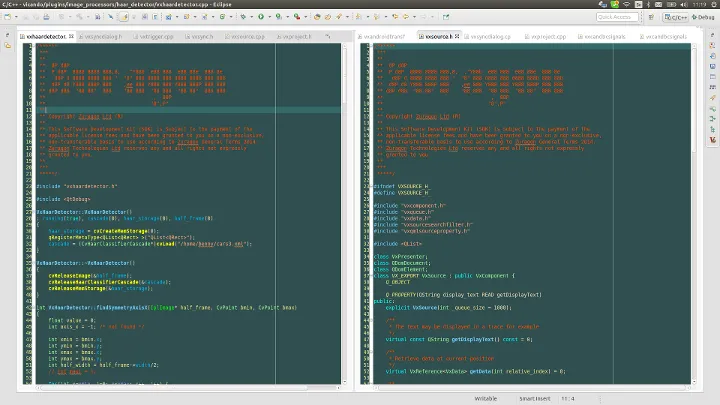Click the Quick Access search field
This screenshot has height=405, width=720.
(619, 17)
